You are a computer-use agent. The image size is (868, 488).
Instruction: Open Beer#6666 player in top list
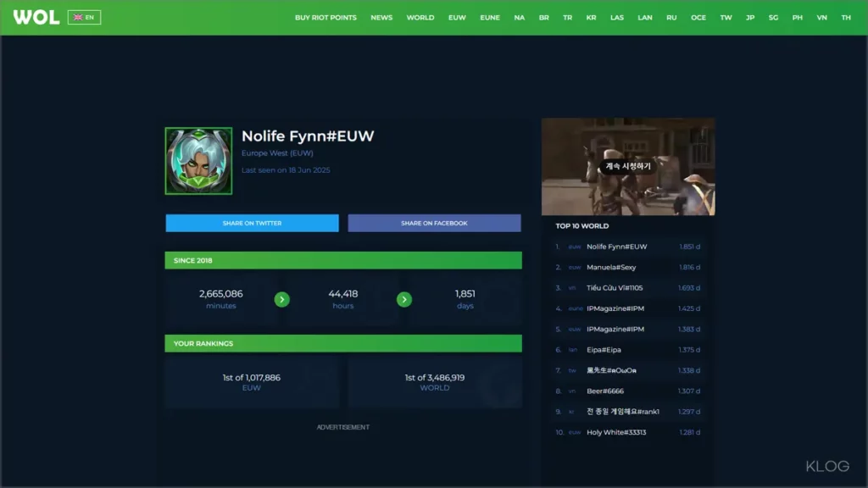tap(605, 391)
